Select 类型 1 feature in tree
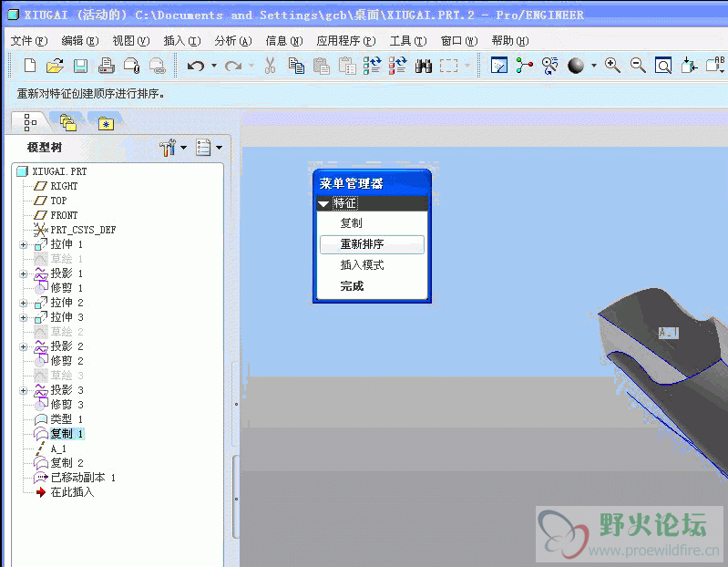Image resolution: width=728 pixels, height=567 pixels. pyautogui.click(x=67, y=419)
